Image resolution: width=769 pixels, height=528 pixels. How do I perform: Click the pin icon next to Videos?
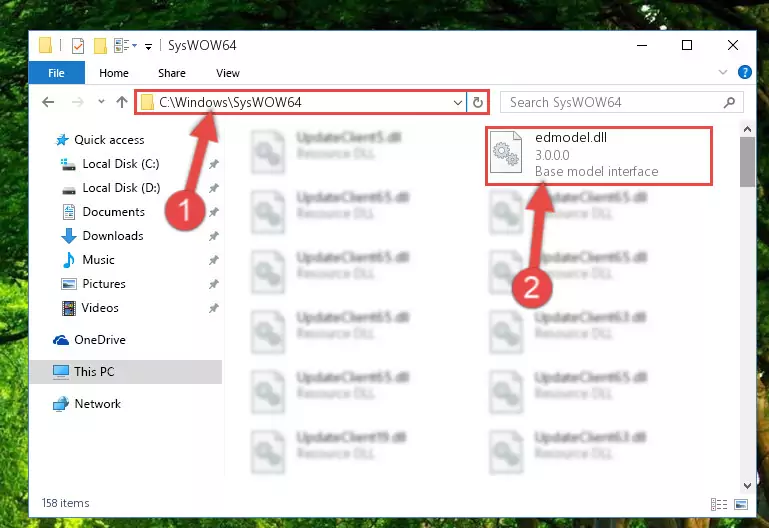click(x=214, y=308)
